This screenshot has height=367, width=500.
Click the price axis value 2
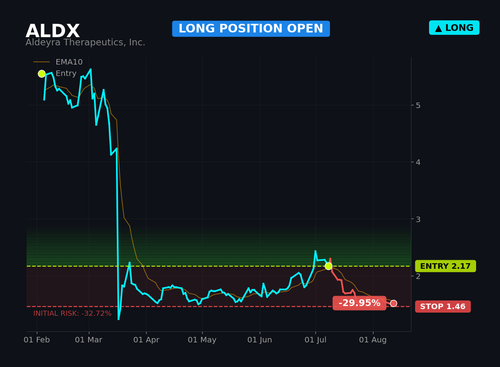[418, 276]
